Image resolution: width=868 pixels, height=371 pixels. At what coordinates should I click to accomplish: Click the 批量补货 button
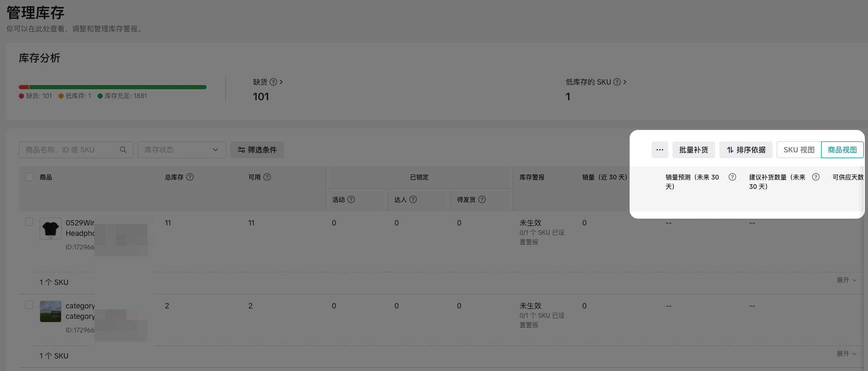pos(693,150)
